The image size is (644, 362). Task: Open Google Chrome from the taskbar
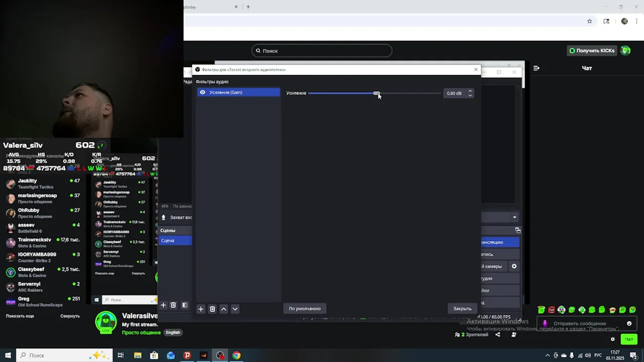click(x=236, y=355)
